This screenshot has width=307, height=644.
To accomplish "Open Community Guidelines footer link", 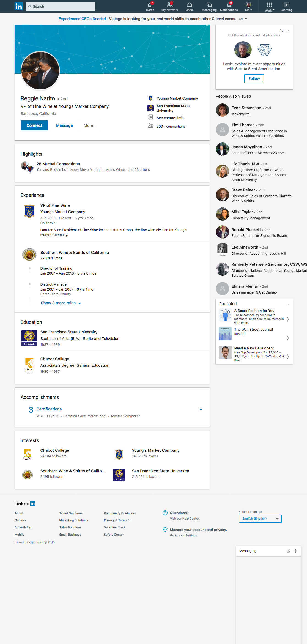I will pos(120,513).
